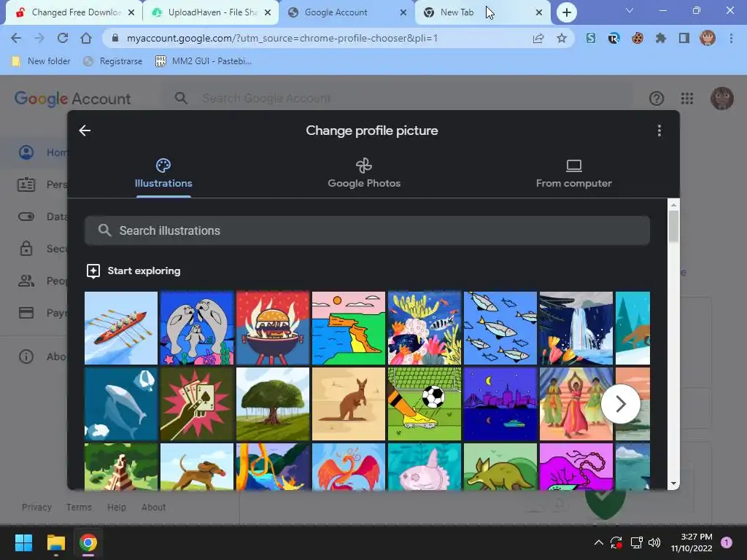Select the pink sunfish illustration
747x560 pixels.
tap(425, 467)
